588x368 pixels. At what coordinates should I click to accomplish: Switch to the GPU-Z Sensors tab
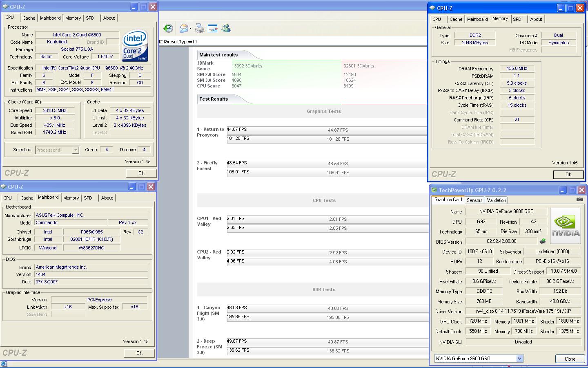tap(474, 200)
